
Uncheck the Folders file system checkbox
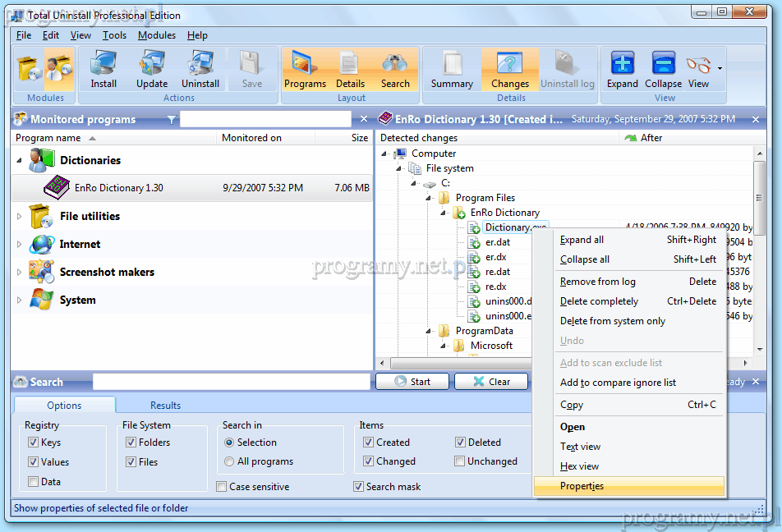pyautogui.click(x=131, y=443)
